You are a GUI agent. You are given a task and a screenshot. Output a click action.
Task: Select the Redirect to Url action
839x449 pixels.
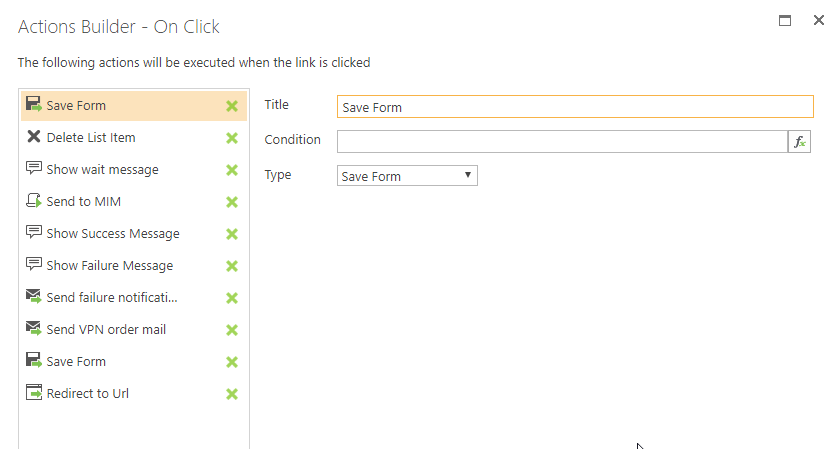click(87, 394)
